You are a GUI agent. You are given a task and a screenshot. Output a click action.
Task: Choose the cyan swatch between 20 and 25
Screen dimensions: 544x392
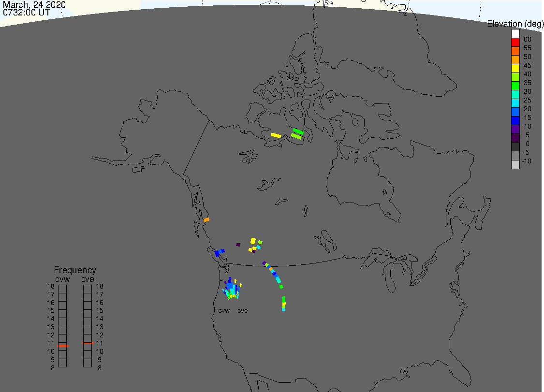click(x=515, y=102)
